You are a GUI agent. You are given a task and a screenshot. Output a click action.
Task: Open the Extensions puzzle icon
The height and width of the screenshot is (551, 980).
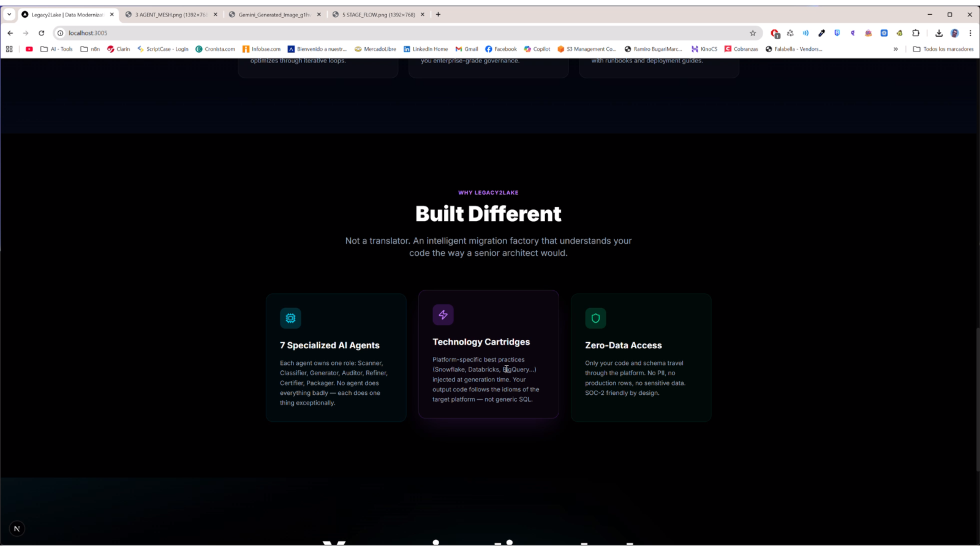tap(916, 33)
